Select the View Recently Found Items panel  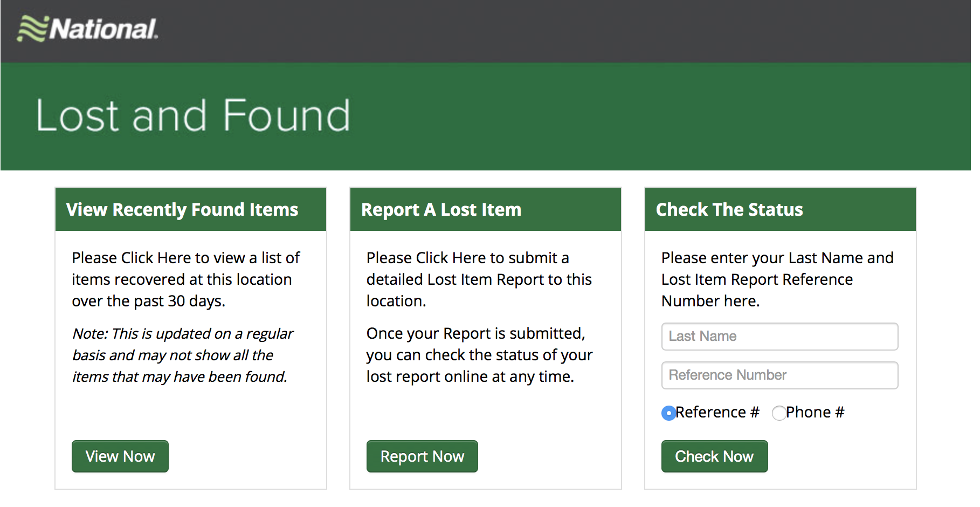190,340
